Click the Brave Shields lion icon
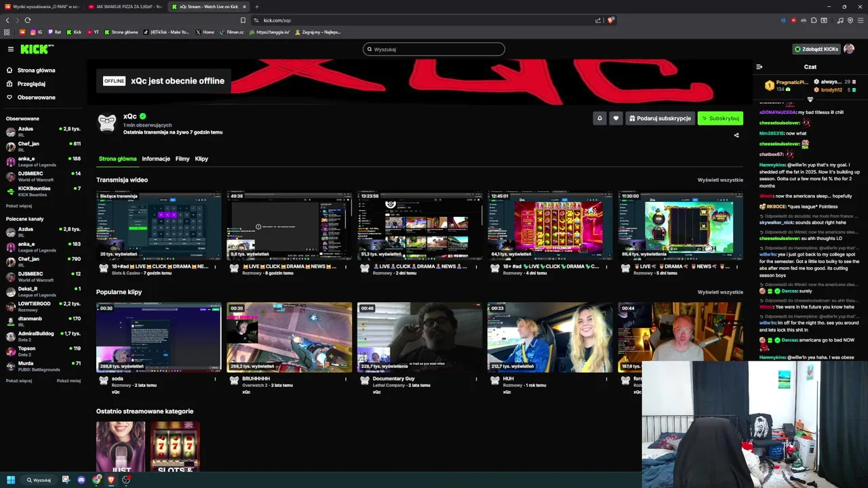This screenshot has height=488, width=868. click(x=610, y=20)
